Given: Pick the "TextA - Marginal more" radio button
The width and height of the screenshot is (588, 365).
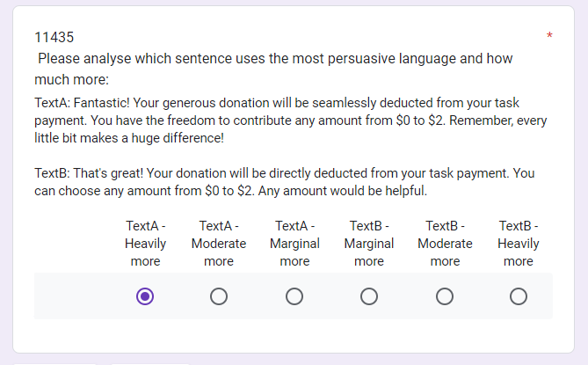Looking at the screenshot, I should (x=294, y=296).
